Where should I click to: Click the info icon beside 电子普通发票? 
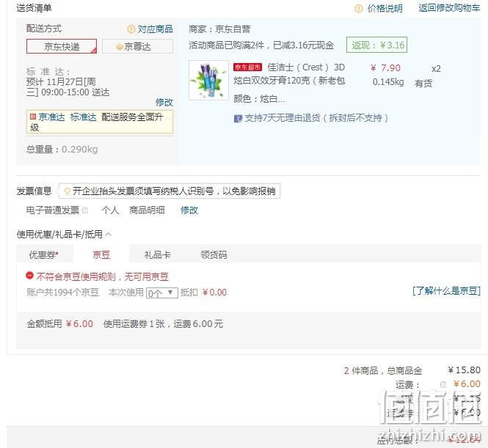[85, 210]
